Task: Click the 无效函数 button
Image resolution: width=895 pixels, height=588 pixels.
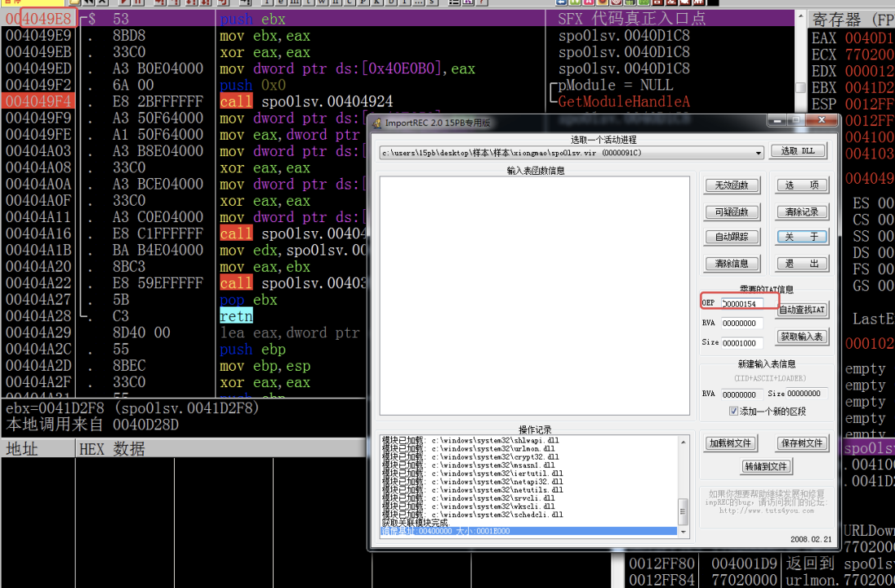Action: (732, 185)
